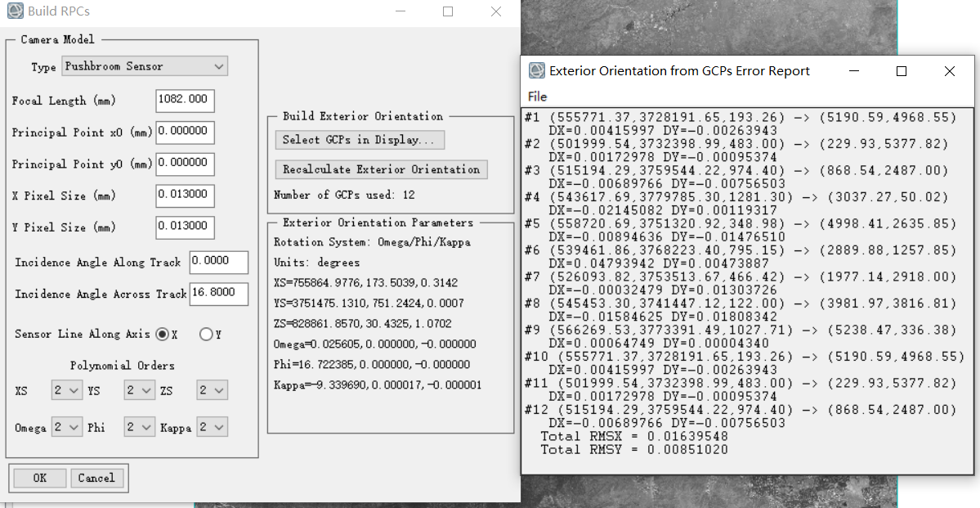
Task: Open the XS polynomial order dropdown
Action: pyautogui.click(x=67, y=390)
